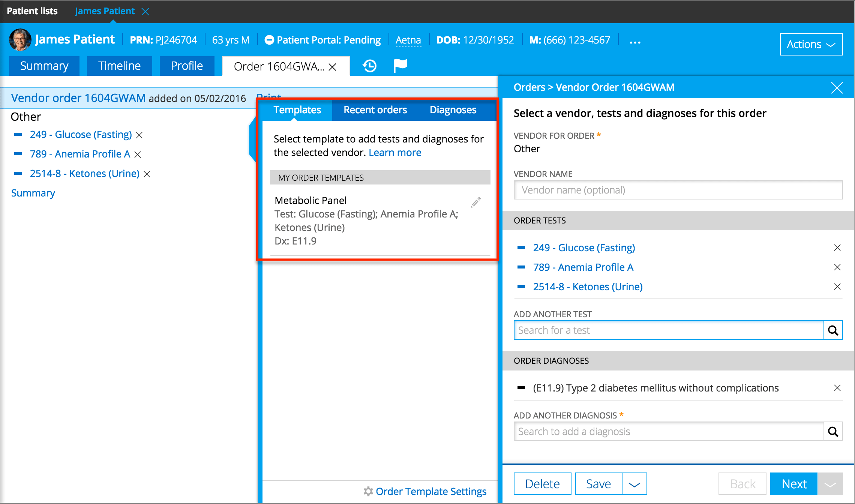Remove Glucose (Fasting) from order tests panel

(837, 248)
